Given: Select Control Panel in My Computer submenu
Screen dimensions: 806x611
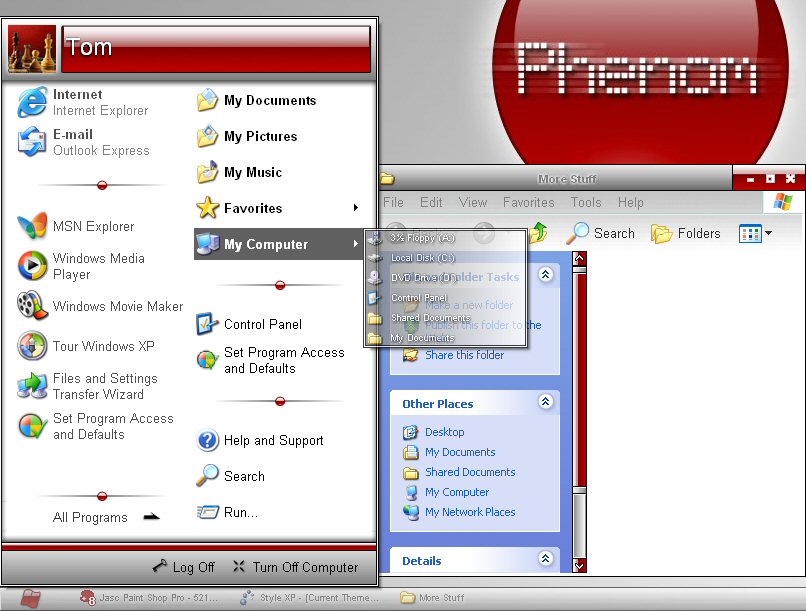Looking at the screenshot, I should click(445, 298).
